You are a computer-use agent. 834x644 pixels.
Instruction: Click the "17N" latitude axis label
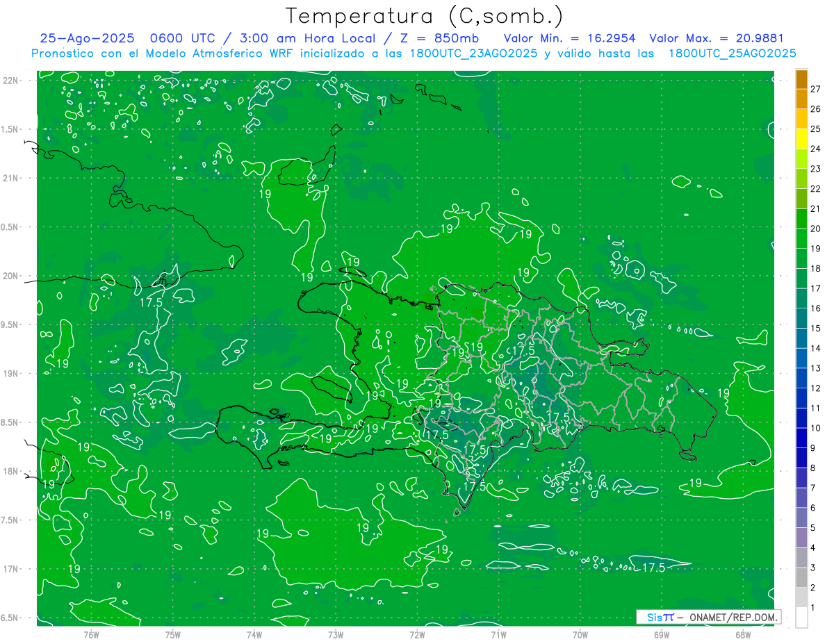click(12, 569)
